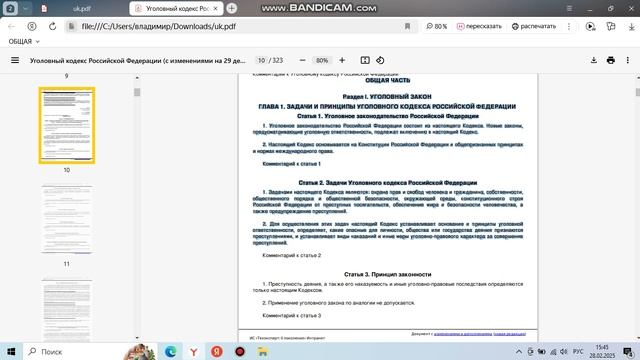Image resolution: width=640 pixels, height=360 pixels.
Task: Click heading Статья 3. Принцип законности
Action: [387, 274]
